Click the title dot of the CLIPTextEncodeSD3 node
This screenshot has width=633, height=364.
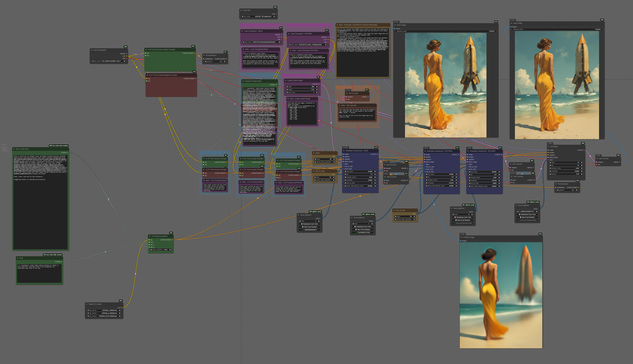150,236
